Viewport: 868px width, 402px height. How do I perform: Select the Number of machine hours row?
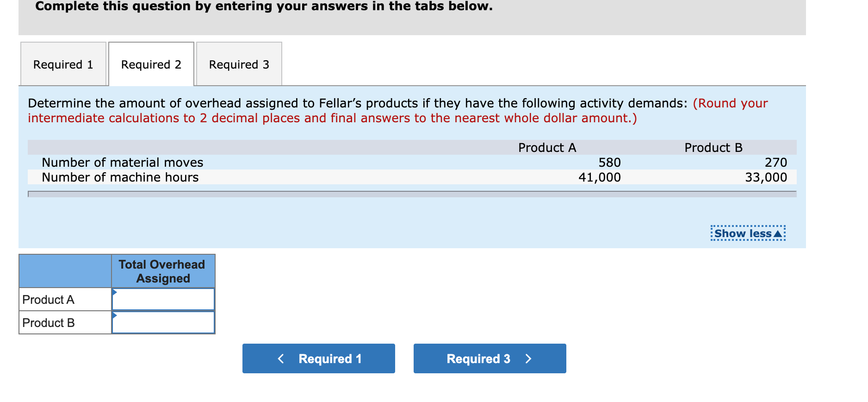coord(120,177)
